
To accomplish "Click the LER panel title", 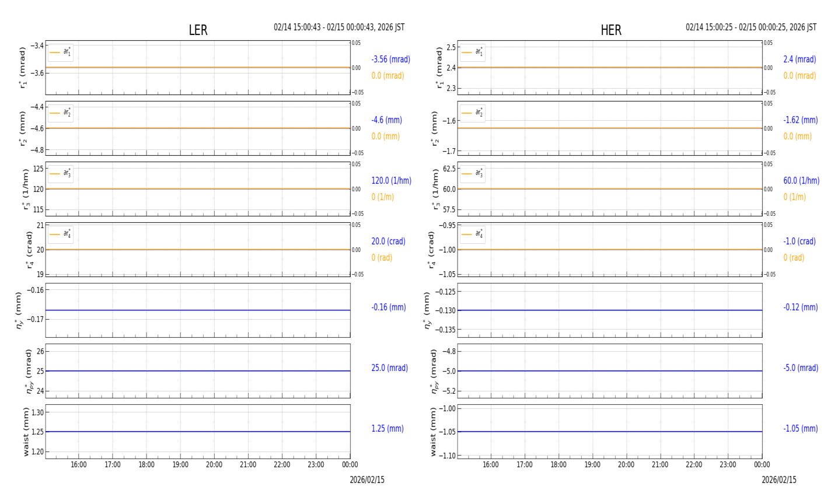I will (x=198, y=30).
